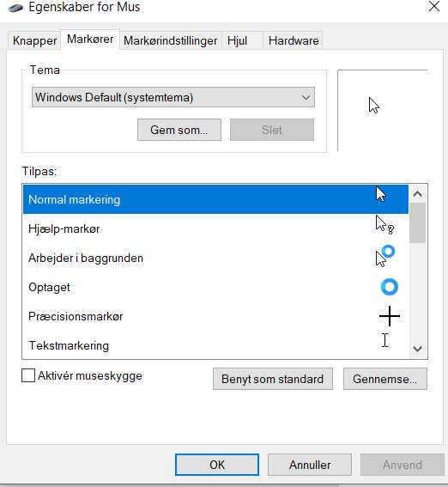
Task: Click the mouse icon in the title bar
Action: coord(15,8)
